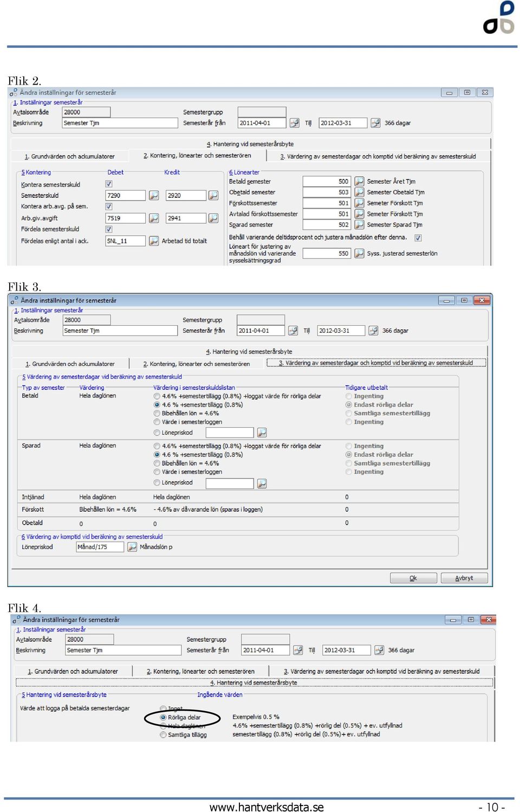Open löneart lookup for Förskottssemester row
This screenshot has height=812, width=520.
pyautogui.click(x=359, y=203)
